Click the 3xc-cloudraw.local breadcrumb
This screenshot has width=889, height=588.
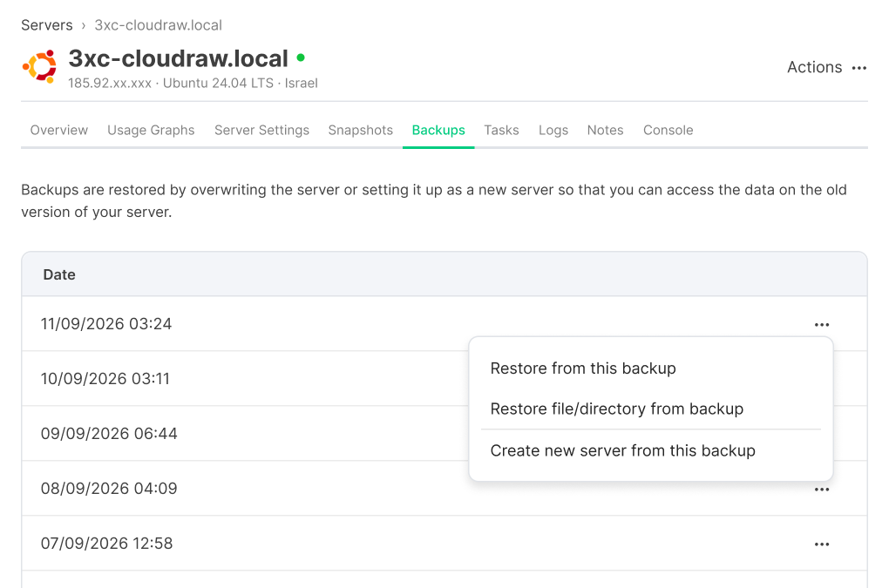point(158,25)
